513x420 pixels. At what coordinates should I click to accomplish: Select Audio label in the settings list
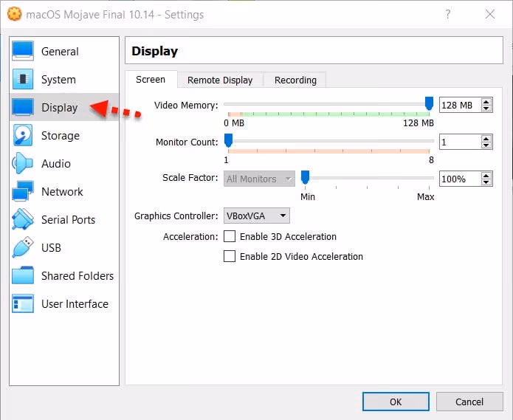[56, 164]
